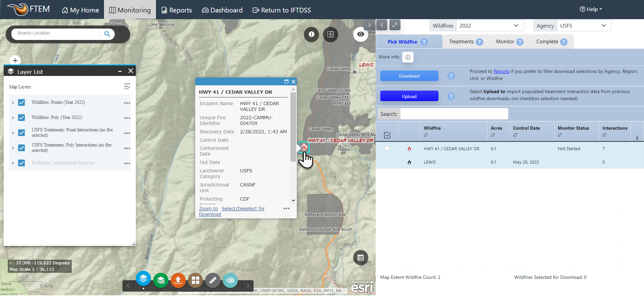
Task: Expand USFS Point Interactions layer arrow
Action: pyautogui.click(x=13, y=133)
